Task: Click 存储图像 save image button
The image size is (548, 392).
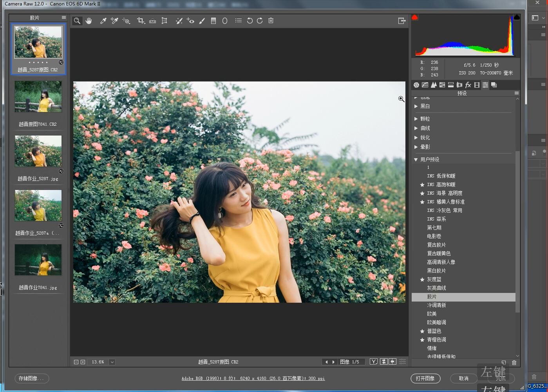Action: click(x=32, y=378)
